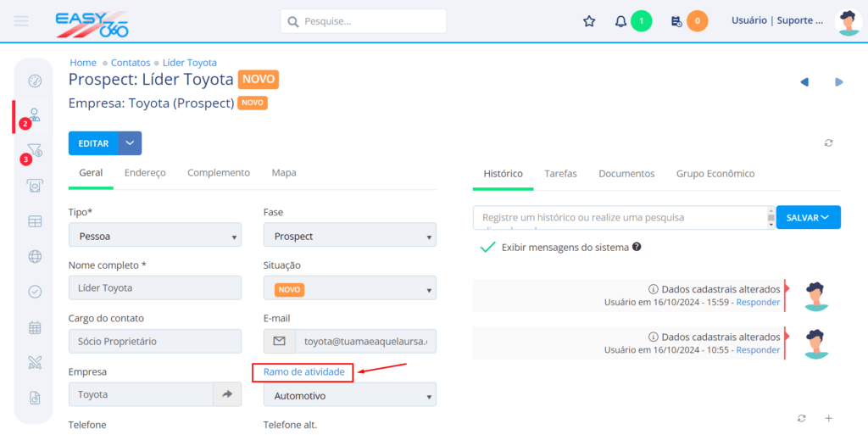This screenshot has height=435, width=868.
Task: Click help icon next to Exibir mensagens
Action: pyautogui.click(x=637, y=247)
